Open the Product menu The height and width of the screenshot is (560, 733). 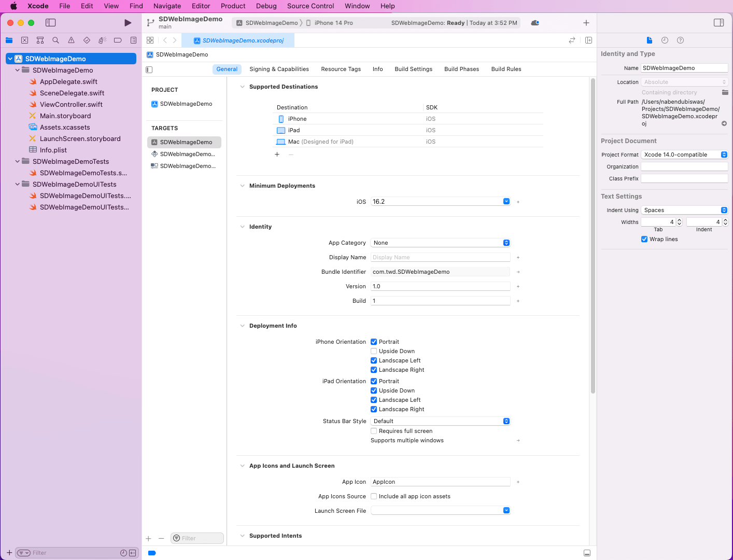pos(233,6)
